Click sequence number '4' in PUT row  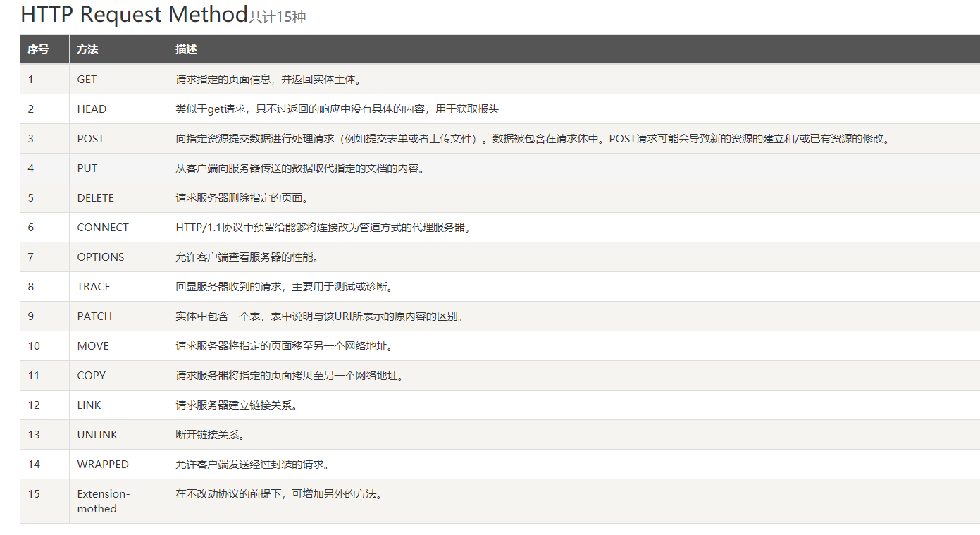(31, 168)
